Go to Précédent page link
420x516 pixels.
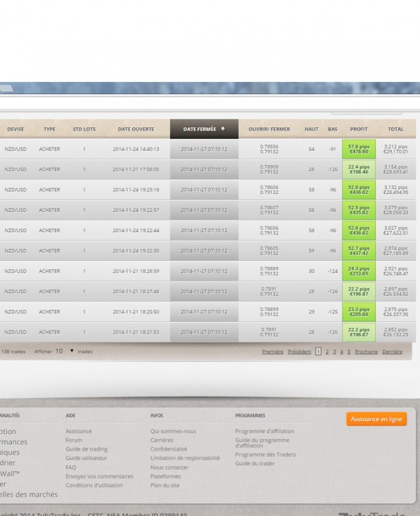tap(299, 352)
